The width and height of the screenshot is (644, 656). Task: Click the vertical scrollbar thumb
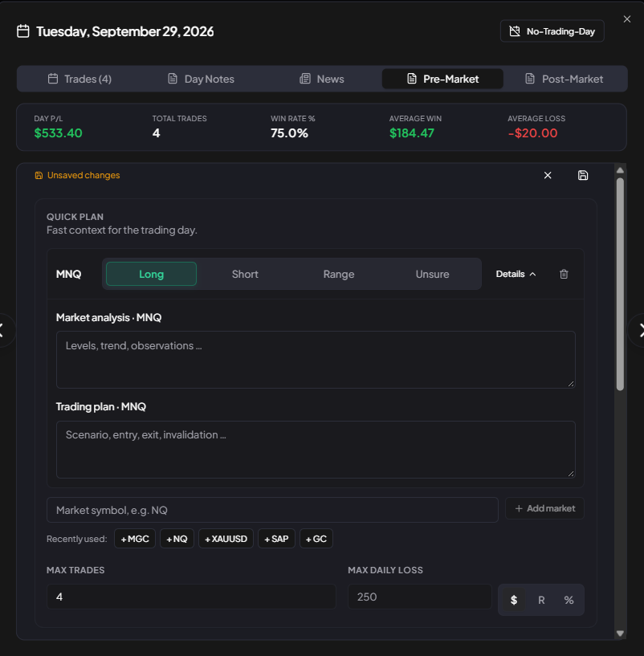click(620, 284)
